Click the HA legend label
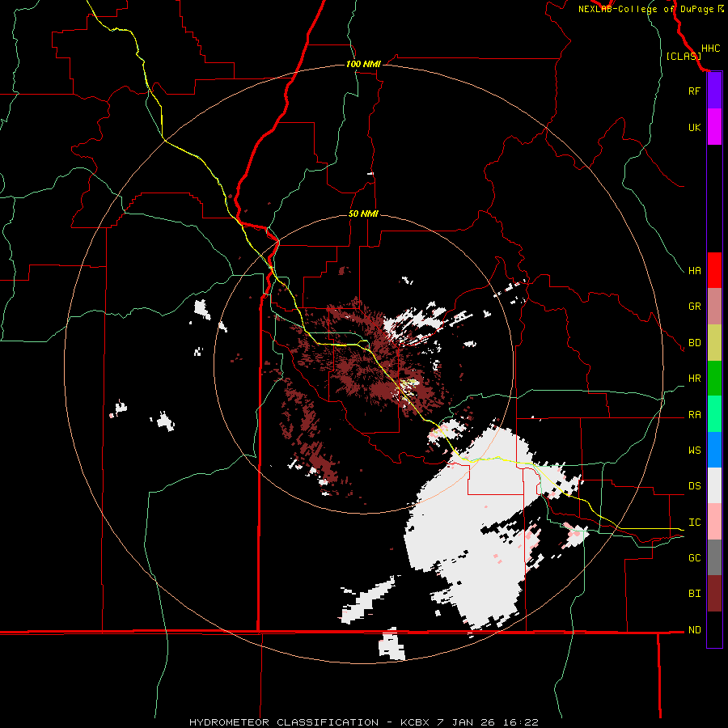 [x=694, y=271]
